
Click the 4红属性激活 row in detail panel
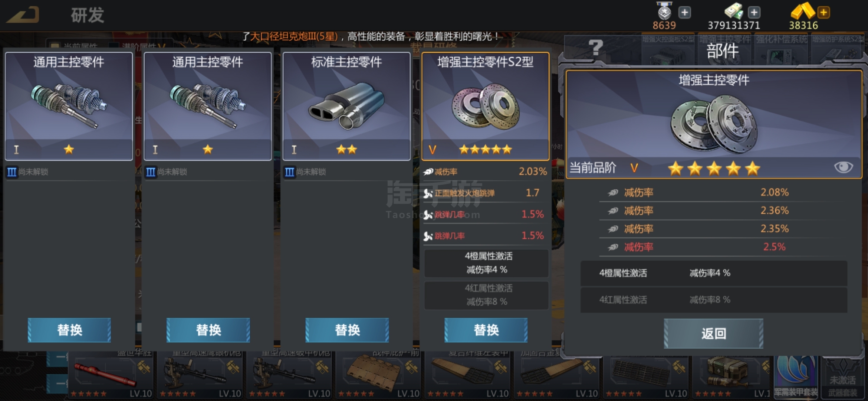click(714, 300)
